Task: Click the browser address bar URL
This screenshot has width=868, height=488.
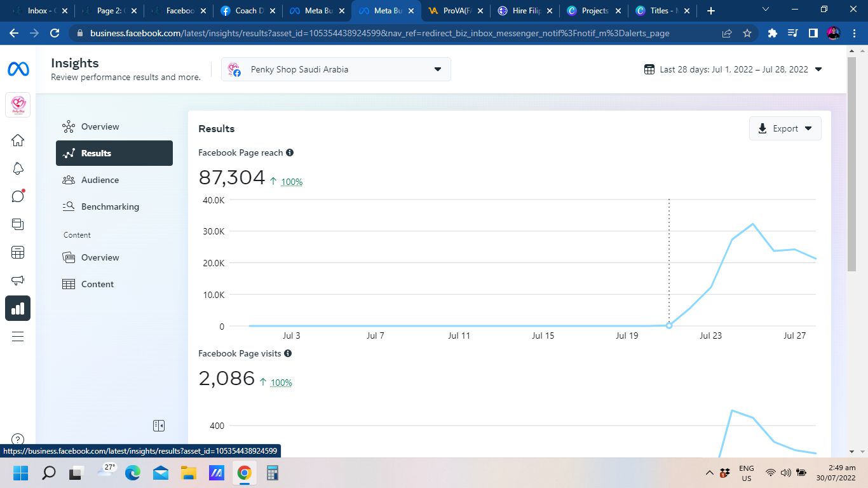Action: (379, 33)
